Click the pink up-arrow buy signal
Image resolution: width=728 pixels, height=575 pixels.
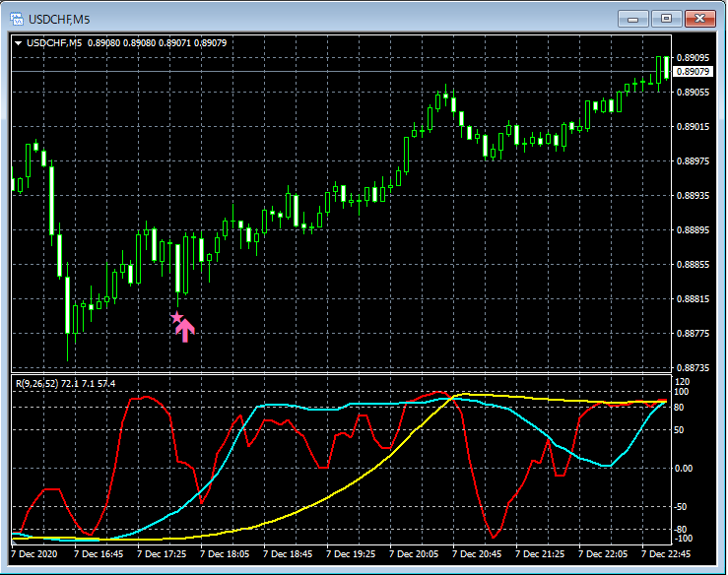(x=185, y=331)
